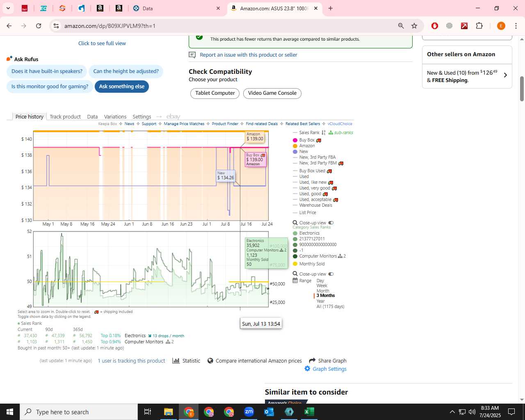Click Windows taskbar search box
Viewport: 525px width, 420px height.
coord(79,412)
